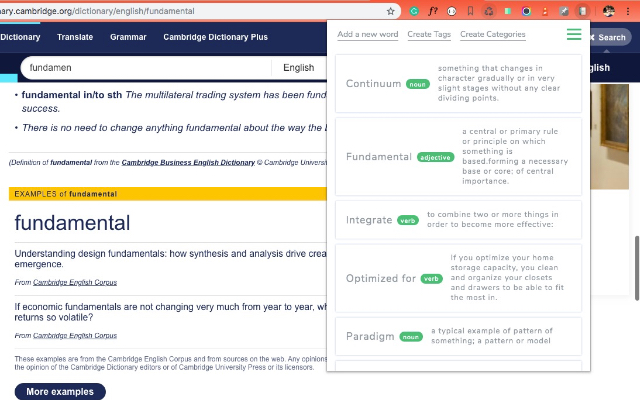Viewport: 640px width, 400px height.
Task: Click the page vertical scrollbar thumb
Action: pyautogui.click(x=637, y=268)
